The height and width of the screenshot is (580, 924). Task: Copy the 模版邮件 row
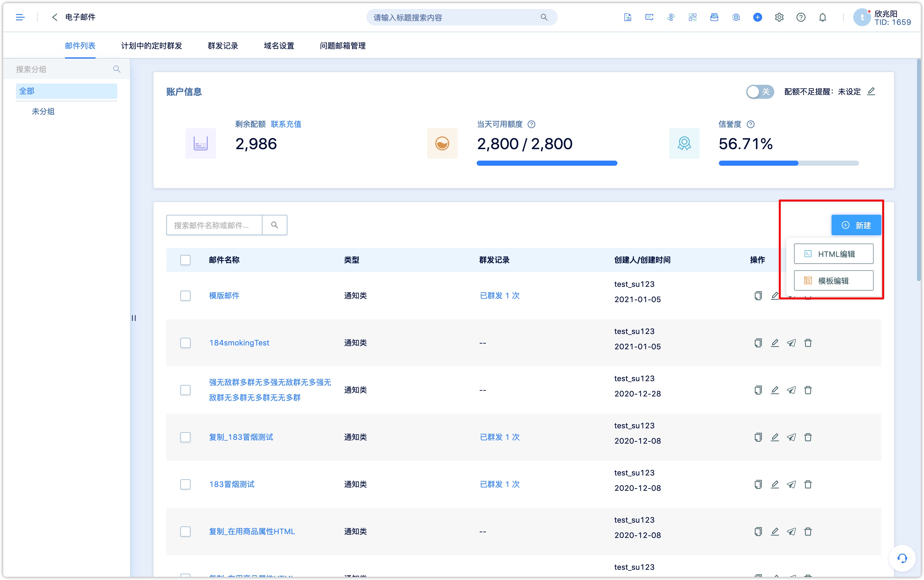758,296
